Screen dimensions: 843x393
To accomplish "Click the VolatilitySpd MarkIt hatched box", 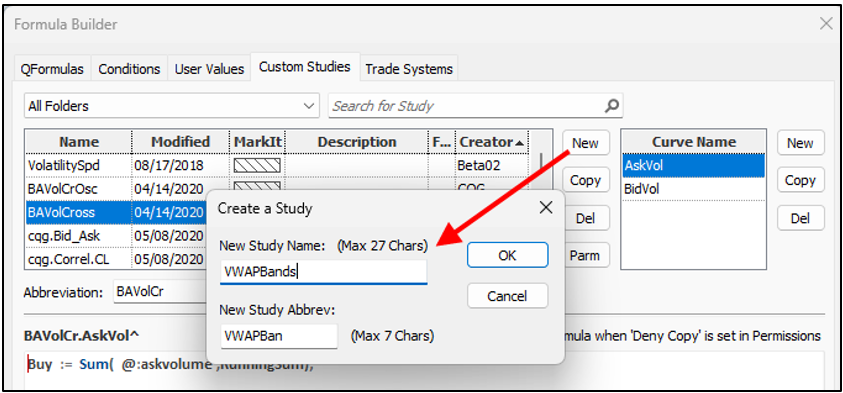I will click(x=257, y=165).
